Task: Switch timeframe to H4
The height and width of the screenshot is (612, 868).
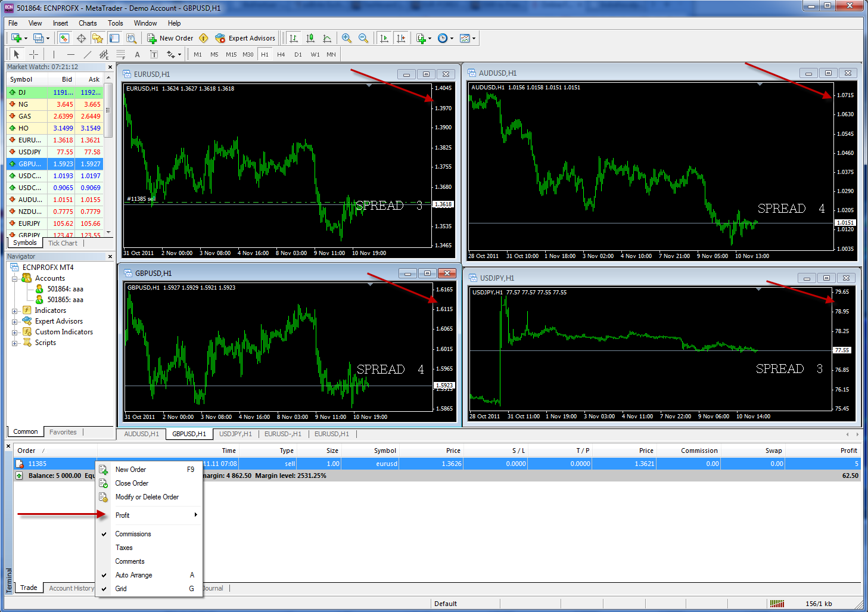Action: [x=281, y=54]
